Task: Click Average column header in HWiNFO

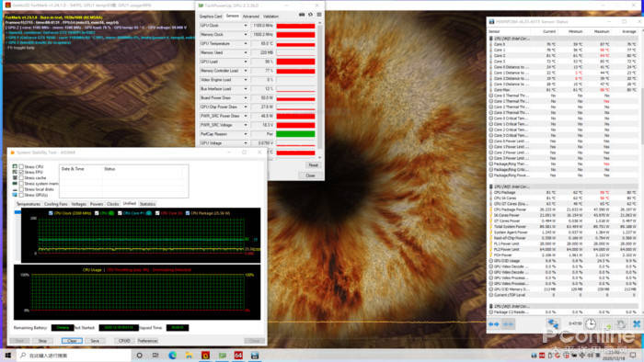Action: (628, 31)
